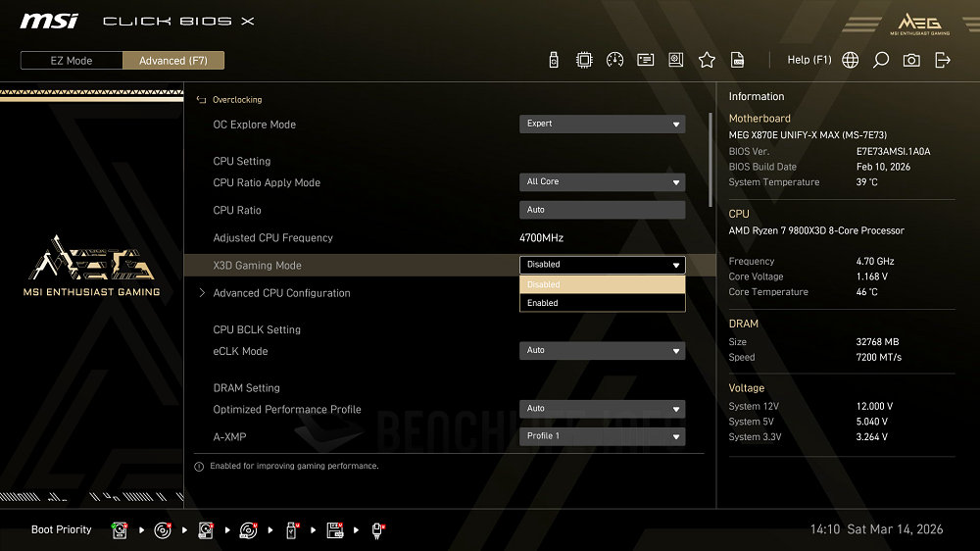Click the CPU Frequency 4.70 GHz value
Viewport: 980px width, 551px height.
point(875,262)
